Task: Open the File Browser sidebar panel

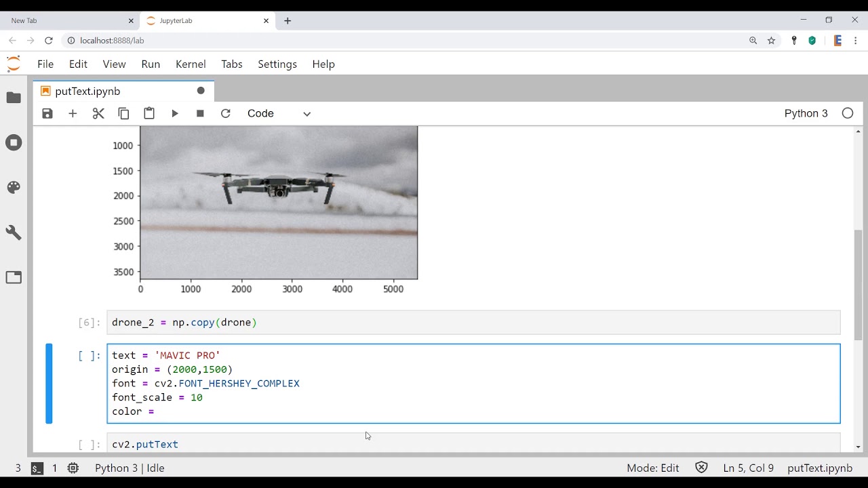Action: [x=14, y=98]
